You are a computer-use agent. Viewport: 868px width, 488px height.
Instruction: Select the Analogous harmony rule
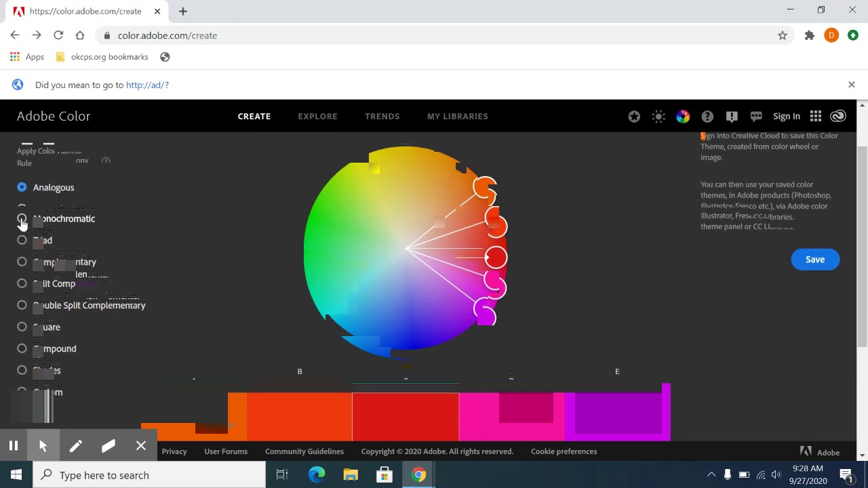pos(22,187)
